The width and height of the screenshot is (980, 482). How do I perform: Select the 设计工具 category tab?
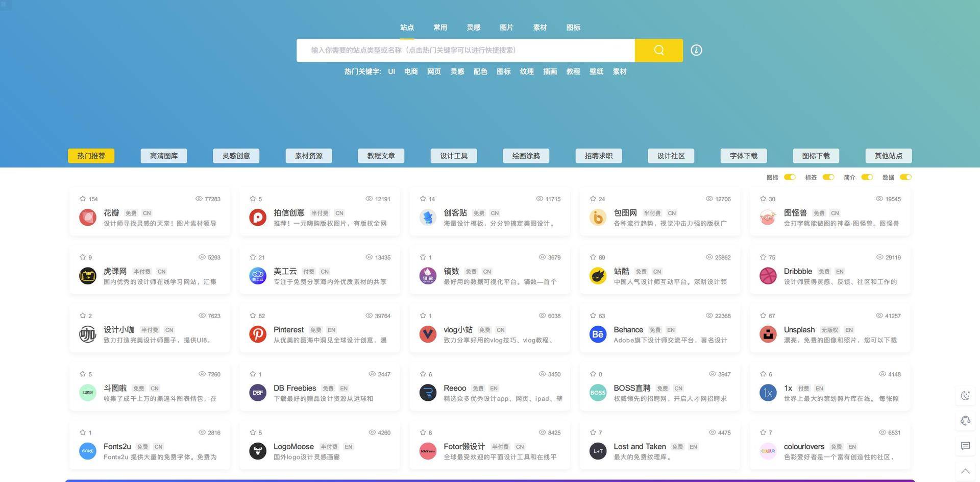click(x=453, y=156)
